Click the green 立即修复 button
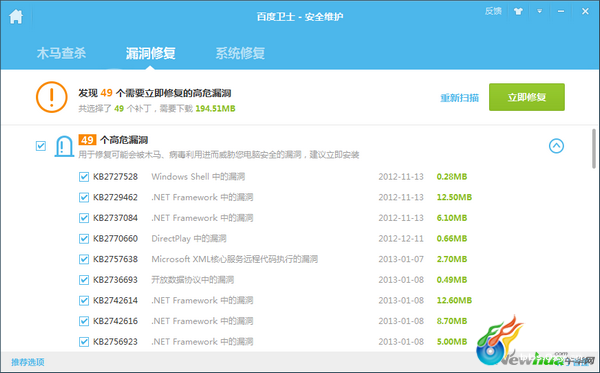Screen dimensions: 600x373 pyautogui.click(x=527, y=97)
